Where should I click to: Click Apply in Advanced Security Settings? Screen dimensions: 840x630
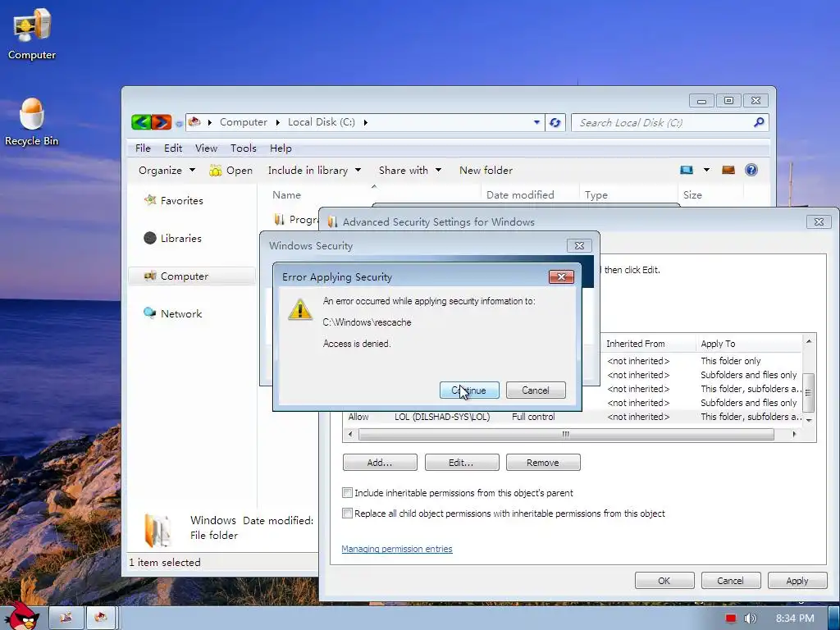[797, 581]
